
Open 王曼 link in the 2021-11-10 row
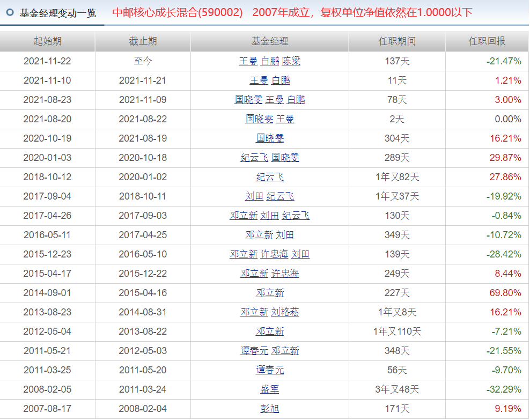point(259,80)
